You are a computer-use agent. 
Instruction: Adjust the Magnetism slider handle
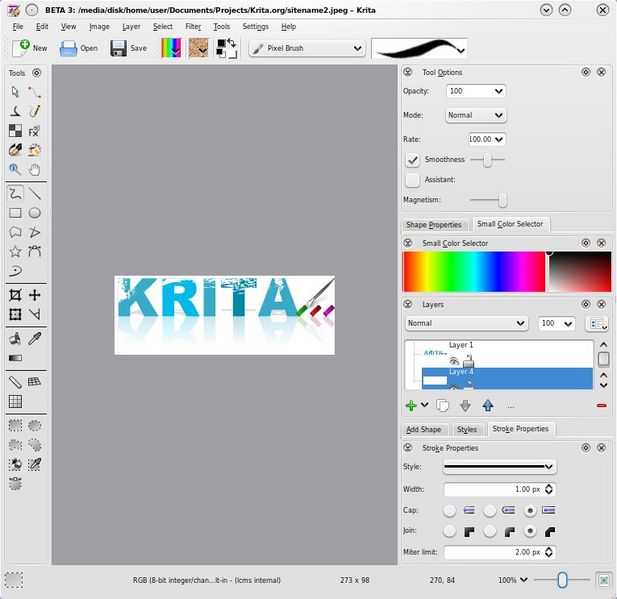502,200
